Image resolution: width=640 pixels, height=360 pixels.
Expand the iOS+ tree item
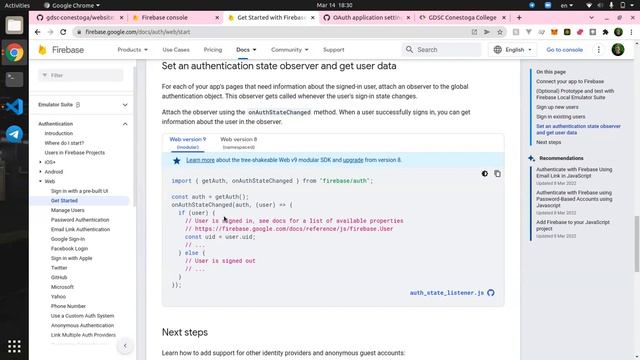[40, 162]
